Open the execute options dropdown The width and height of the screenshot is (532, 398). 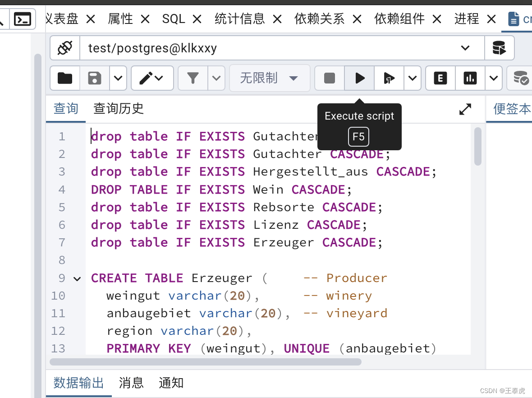click(x=413, y=78)
